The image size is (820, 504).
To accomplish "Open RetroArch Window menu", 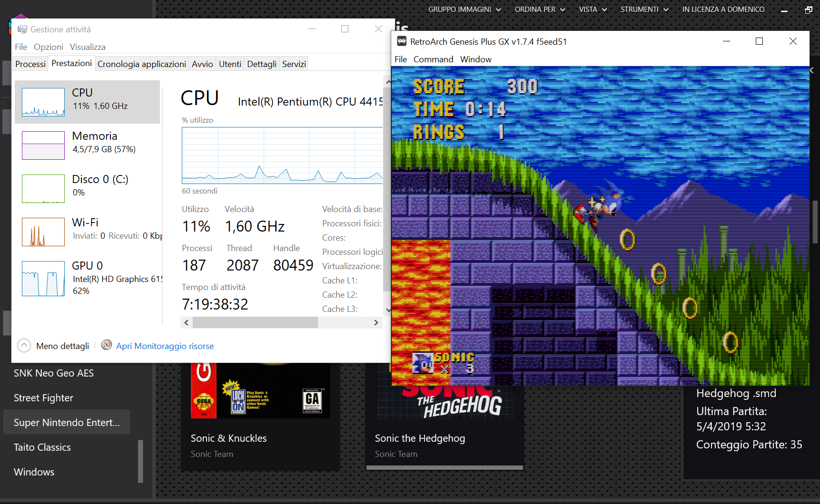I will [476, 59].
